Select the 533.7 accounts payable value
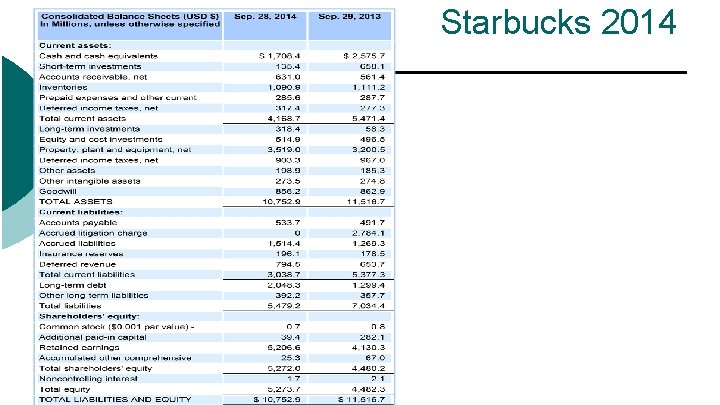The height and width of the screenshot is (405, 720). point(288,223)
